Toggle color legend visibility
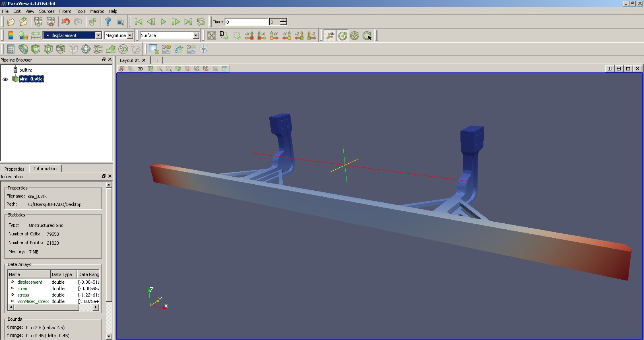This screenshot has width=644, height=340. [x=11, y=35]
